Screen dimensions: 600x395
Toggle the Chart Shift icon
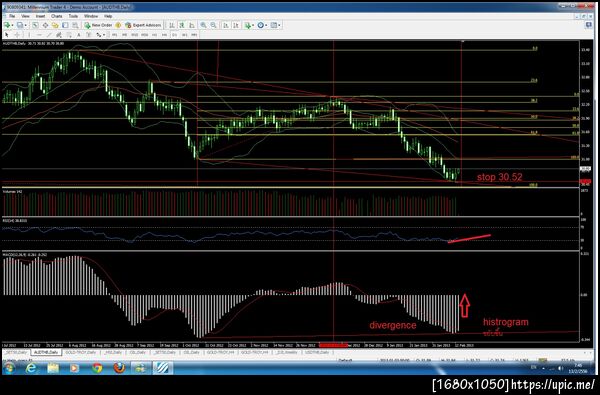coord(236,25)
